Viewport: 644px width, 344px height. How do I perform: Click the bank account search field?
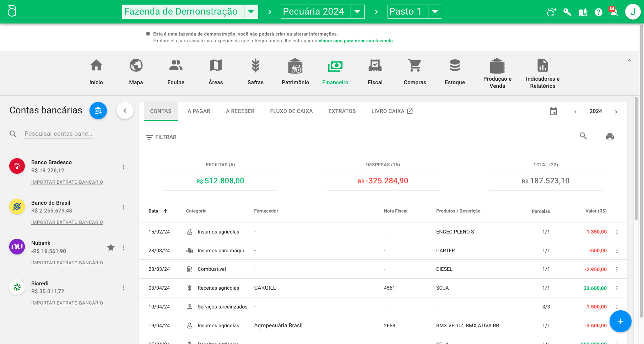point(58,134)
